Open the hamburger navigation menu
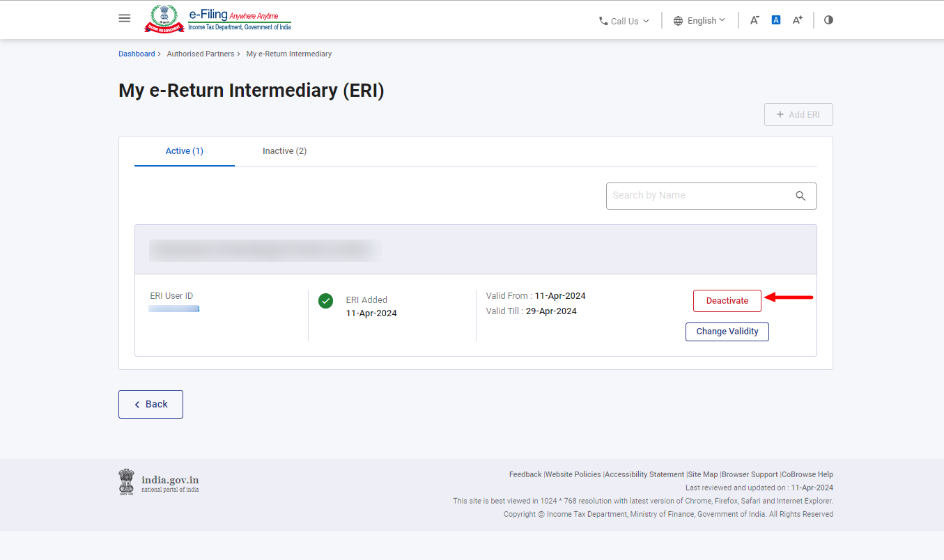 pos(125,18)
